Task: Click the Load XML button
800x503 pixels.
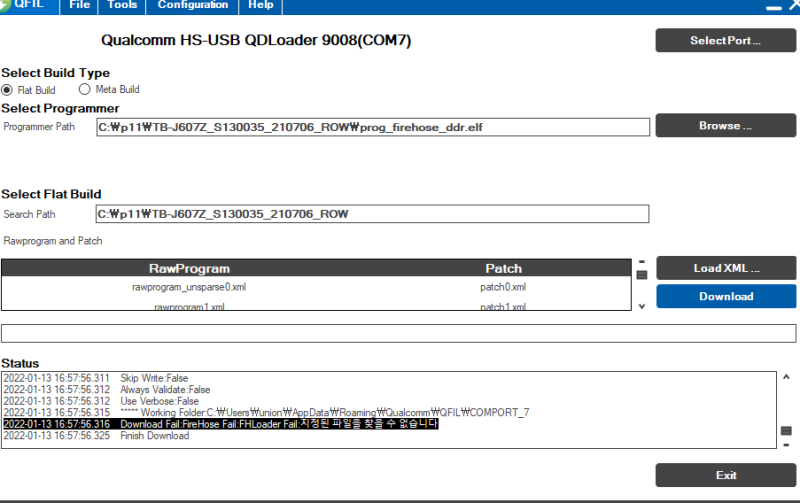Action: [x=726, y=268]
